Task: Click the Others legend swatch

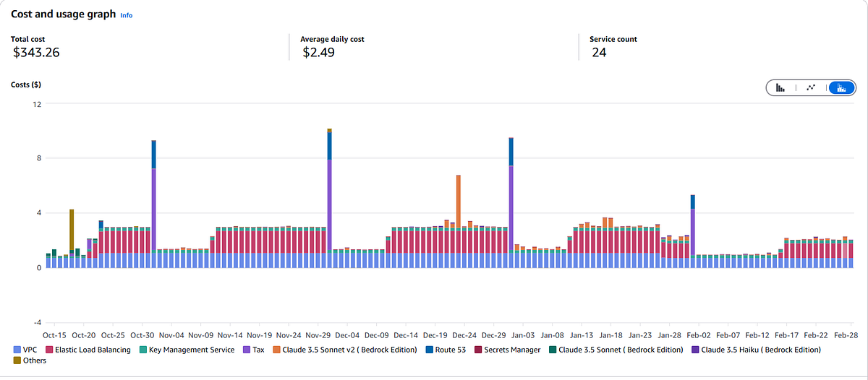Action: coord(17,360)
